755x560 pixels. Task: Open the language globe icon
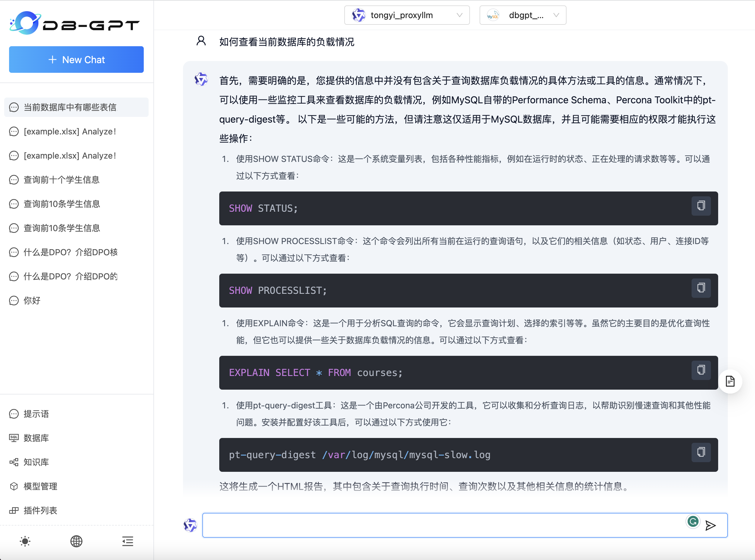click(76, 541)
